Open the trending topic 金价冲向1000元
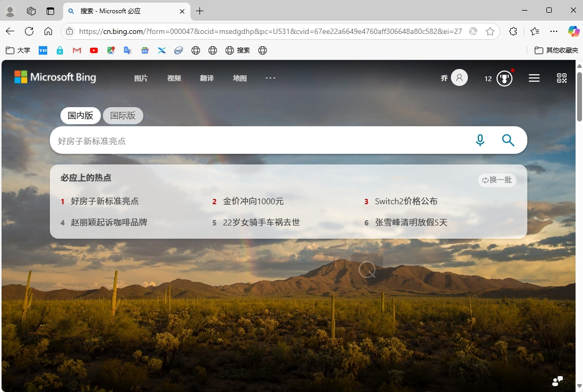 pyautogui.click(x=254, y=201)
